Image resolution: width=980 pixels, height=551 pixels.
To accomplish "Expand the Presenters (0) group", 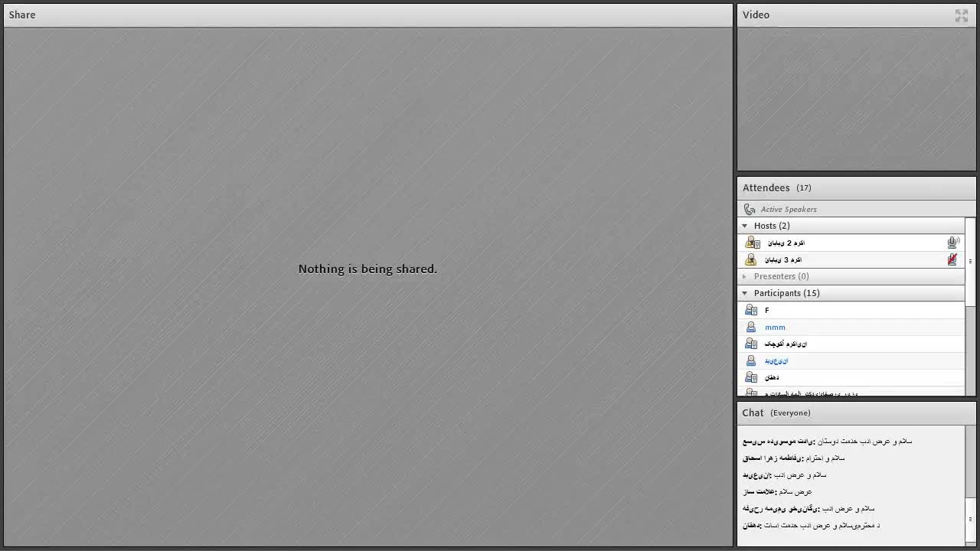I will click(745, 276).
